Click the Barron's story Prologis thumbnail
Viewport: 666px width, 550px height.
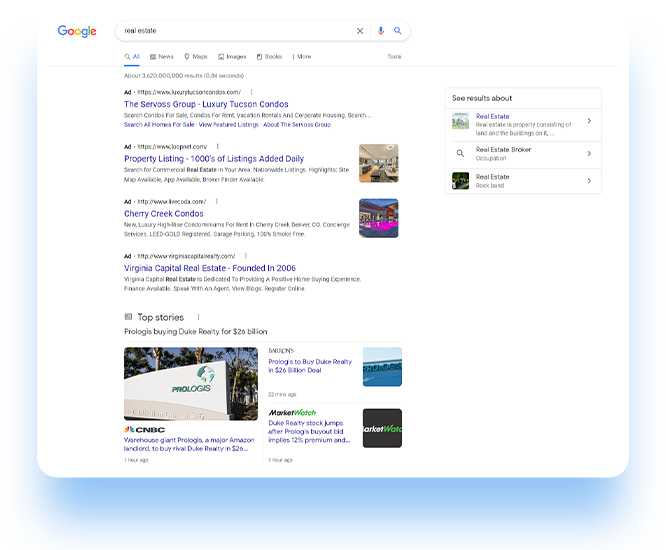pyautogui.click(x=382, y=367)
